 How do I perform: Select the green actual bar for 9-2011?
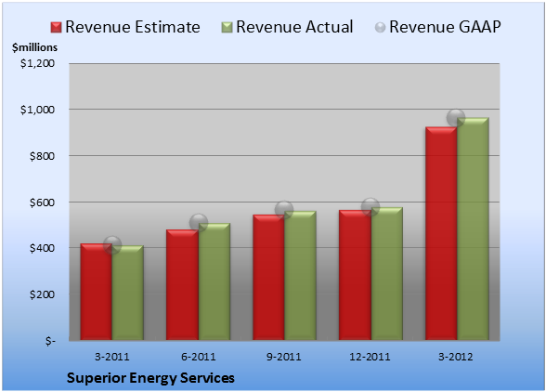click(300, 276)
